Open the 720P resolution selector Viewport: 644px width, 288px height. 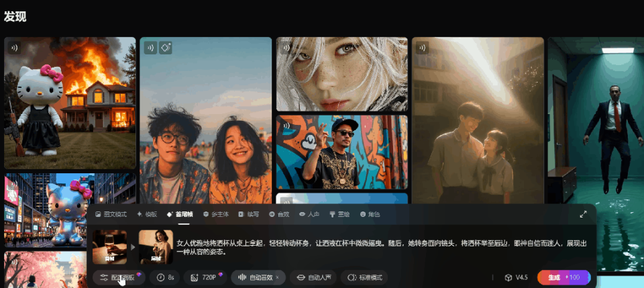205,278
